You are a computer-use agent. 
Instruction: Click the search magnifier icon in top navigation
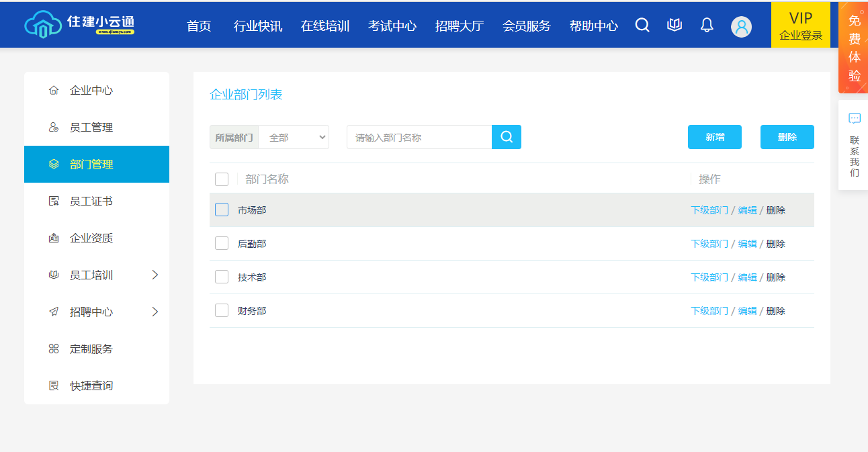click(642, 26)
